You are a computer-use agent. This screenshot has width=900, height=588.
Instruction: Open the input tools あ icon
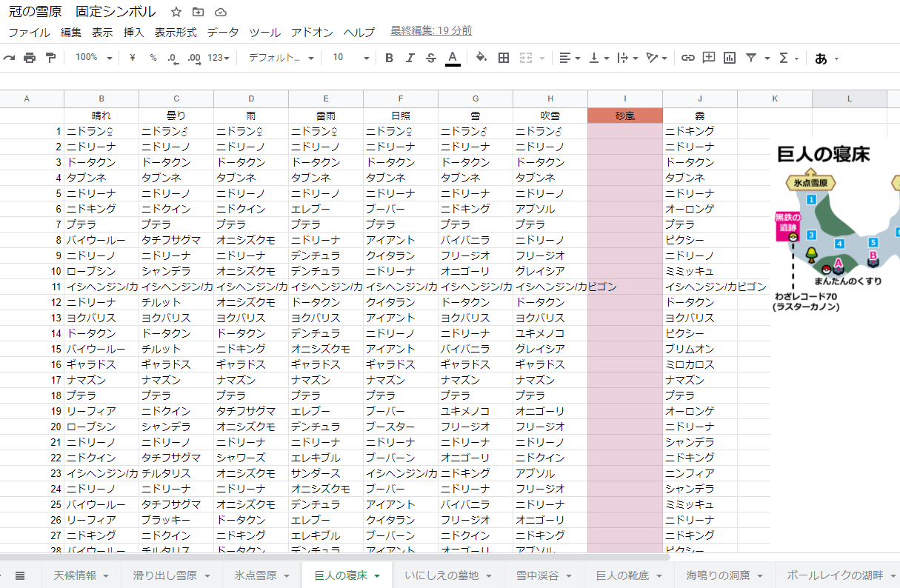[x=821, y=59]
